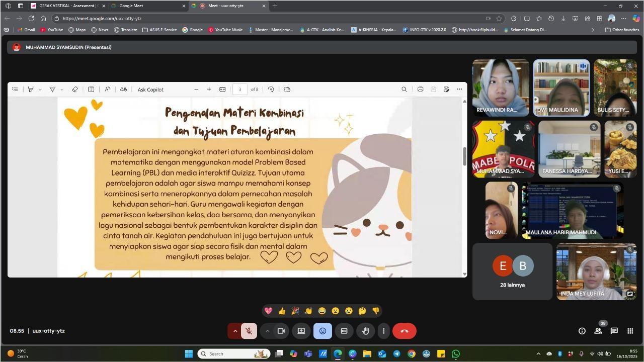The image size is (644, 362).
Task: Unmute the microphone in Meet
Action: 249,331
